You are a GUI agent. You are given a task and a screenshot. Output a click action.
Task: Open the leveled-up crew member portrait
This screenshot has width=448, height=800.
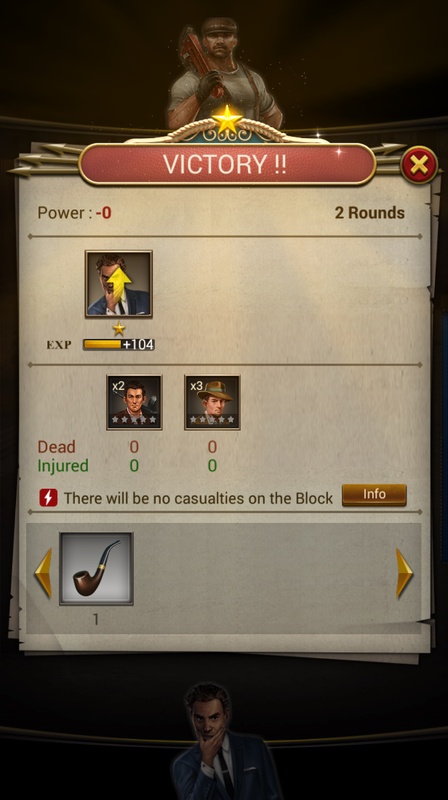(x=119, y=284)
